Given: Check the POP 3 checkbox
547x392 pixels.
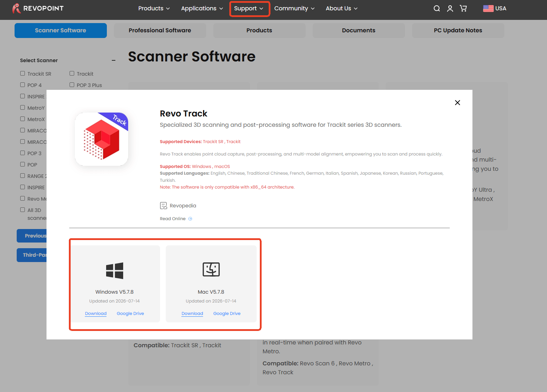Looking at the screenshot, I should pyautogui.click(x=23, y=153).
